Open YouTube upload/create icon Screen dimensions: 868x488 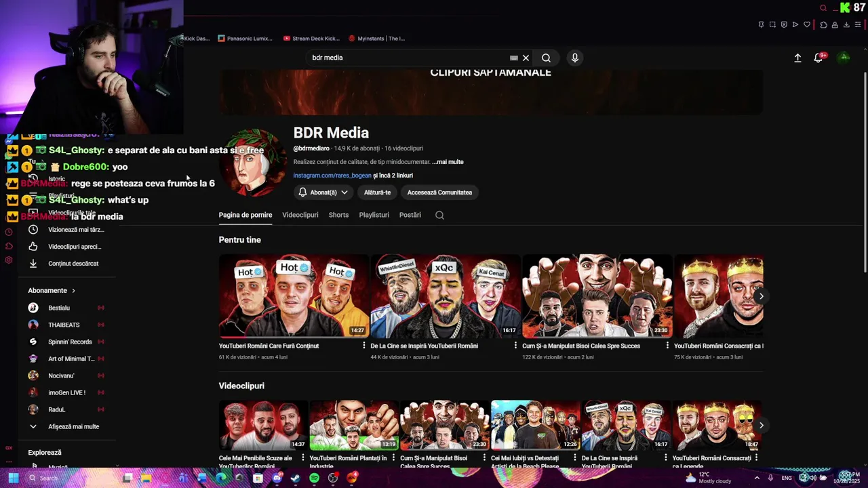point(797,58)
